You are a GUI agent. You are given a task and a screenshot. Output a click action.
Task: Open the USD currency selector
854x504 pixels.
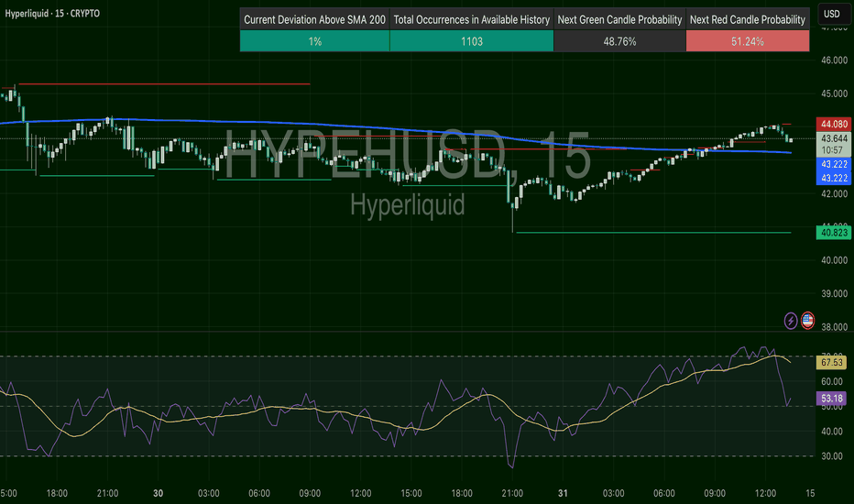pos(832,14)
